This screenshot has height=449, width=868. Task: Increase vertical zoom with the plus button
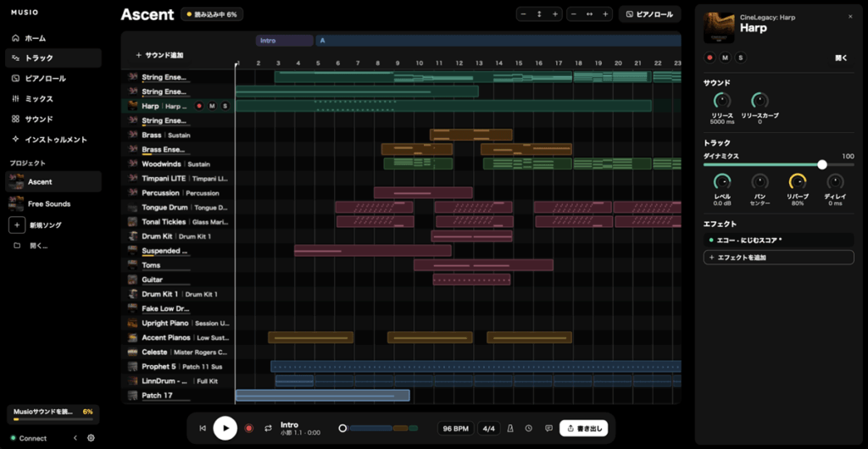(x=555, y=14)
